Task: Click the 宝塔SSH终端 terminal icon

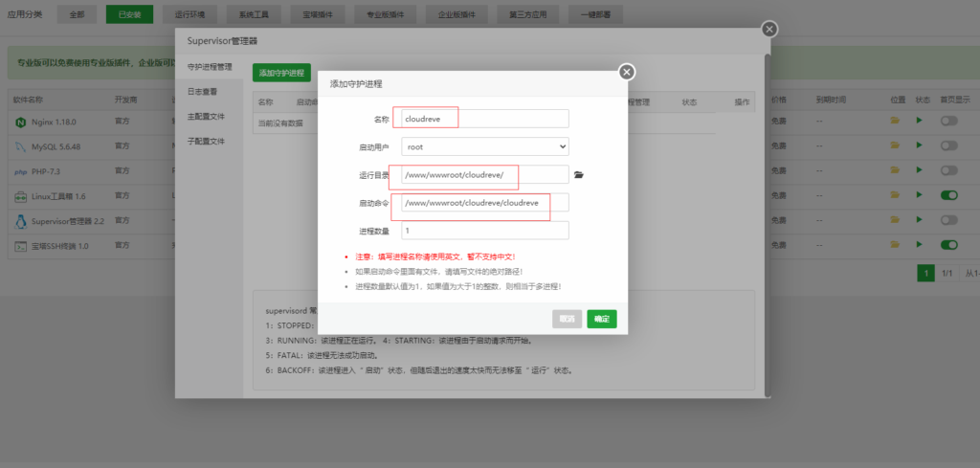Action: click(x=20, y=246)
